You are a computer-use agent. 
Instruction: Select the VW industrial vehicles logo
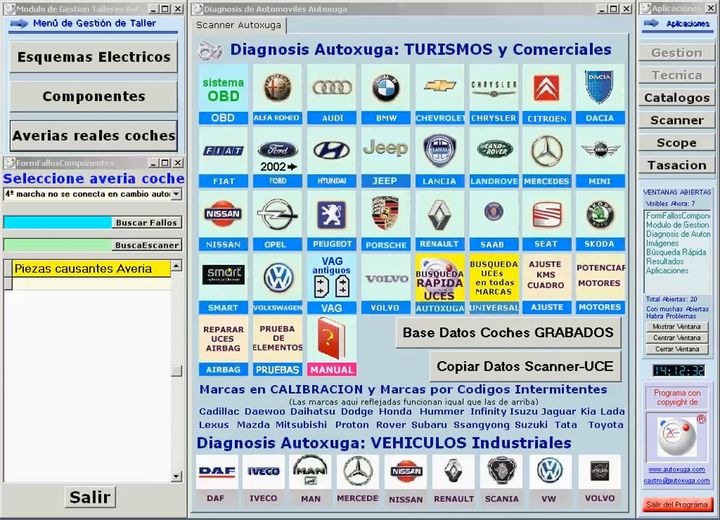pyautogui.click(x=550, y=472)
